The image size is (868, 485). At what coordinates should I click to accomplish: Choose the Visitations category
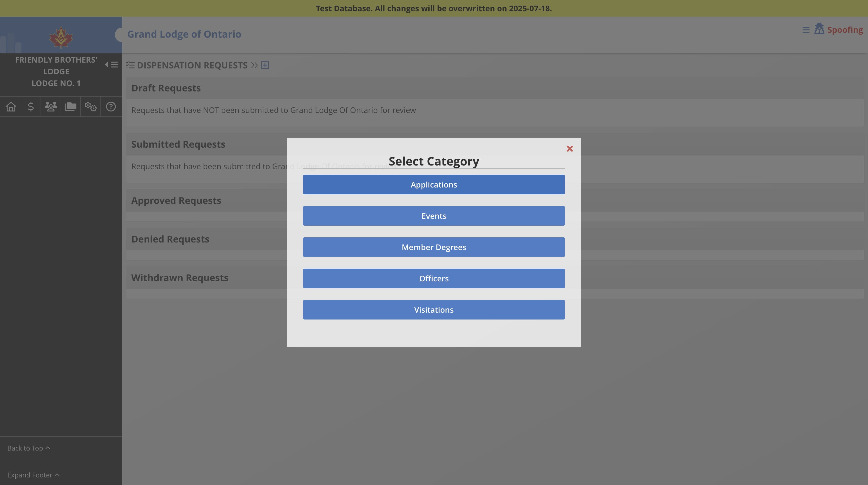(x=434, y=310)
